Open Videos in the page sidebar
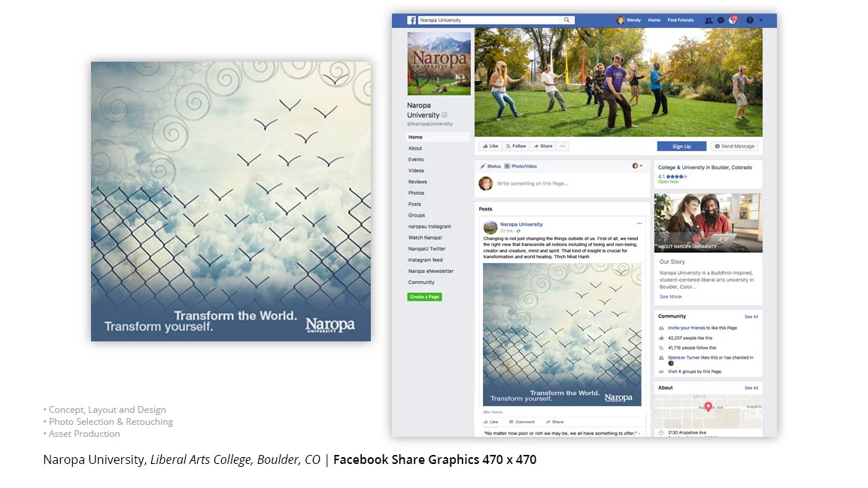 [x=416, y=171]
